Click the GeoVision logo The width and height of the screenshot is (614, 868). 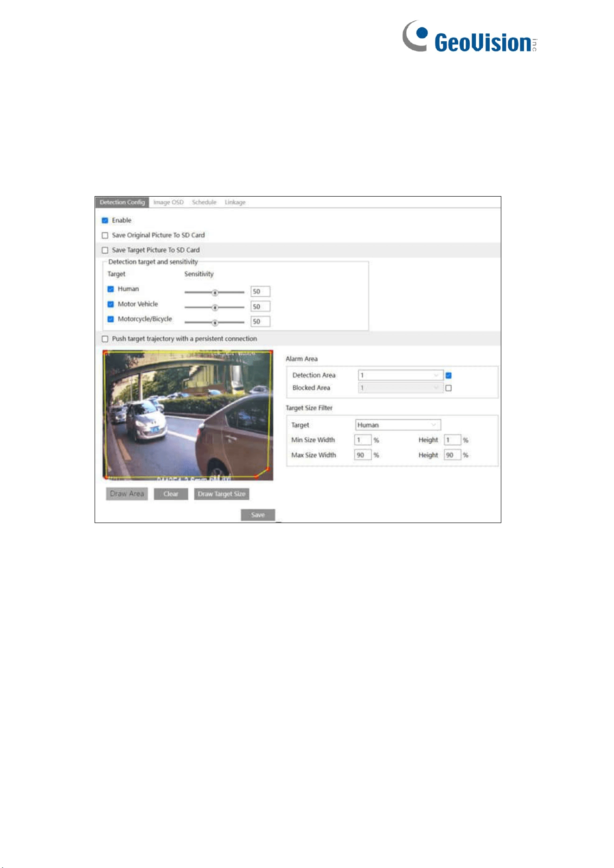click(469, 36)
